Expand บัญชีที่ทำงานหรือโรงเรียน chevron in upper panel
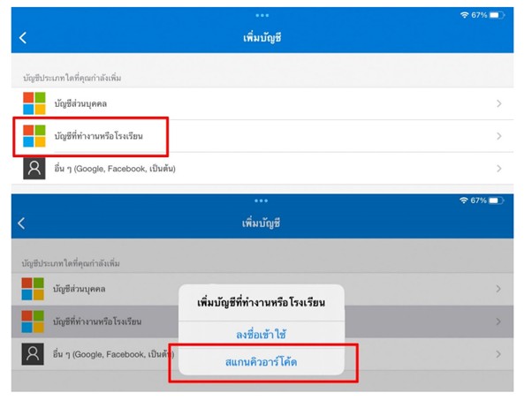Screen dimensions: 532x408 [x=499, y=136]
